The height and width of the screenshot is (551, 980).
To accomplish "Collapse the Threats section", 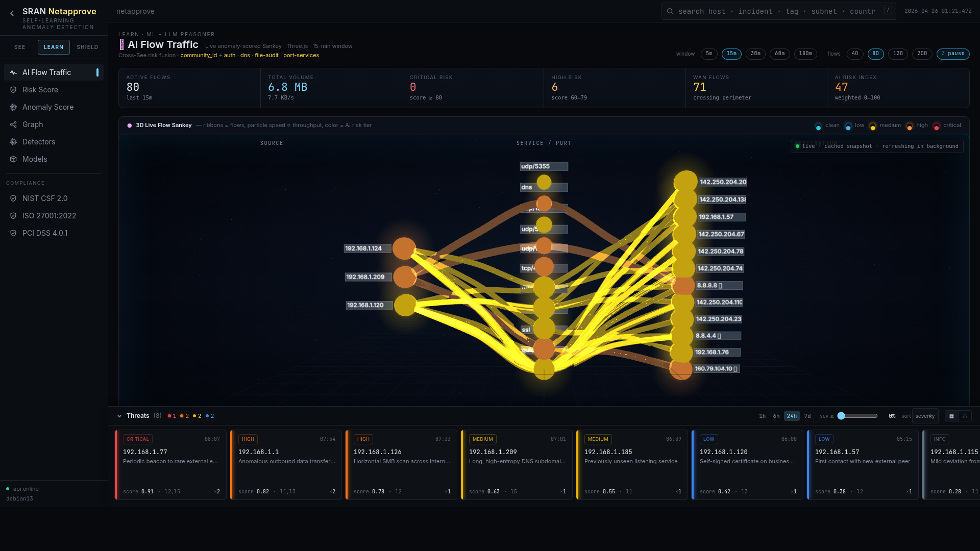I will pos(119,416).
